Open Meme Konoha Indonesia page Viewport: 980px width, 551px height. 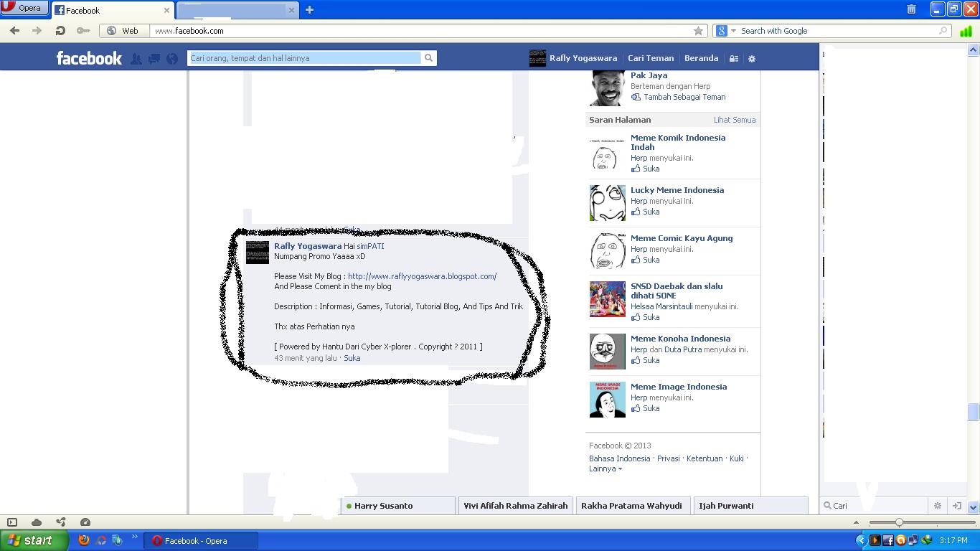[680, 339]
